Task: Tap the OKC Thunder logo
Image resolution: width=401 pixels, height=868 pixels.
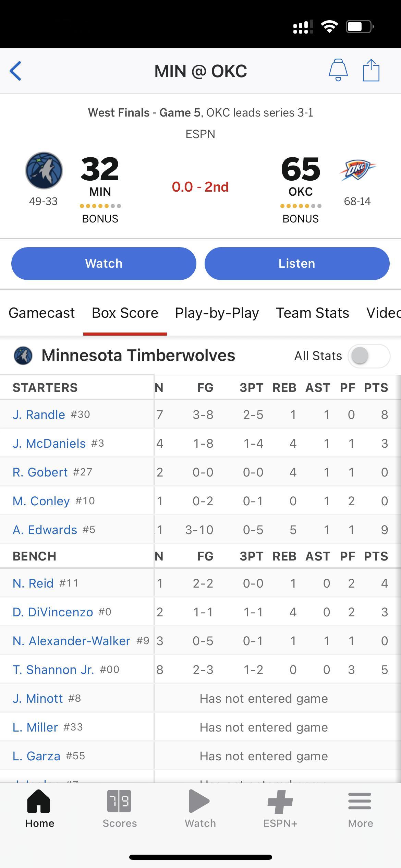Action: [357, 170]
